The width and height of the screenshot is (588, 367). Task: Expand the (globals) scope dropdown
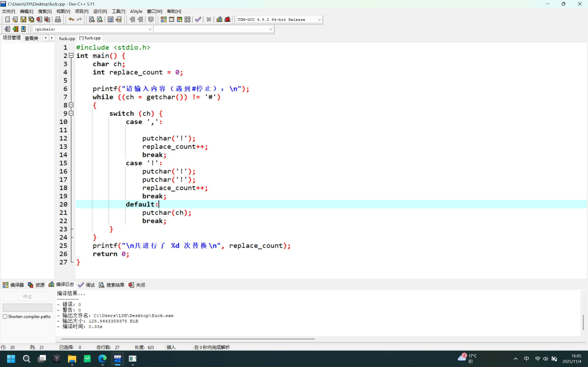point(150,29)
